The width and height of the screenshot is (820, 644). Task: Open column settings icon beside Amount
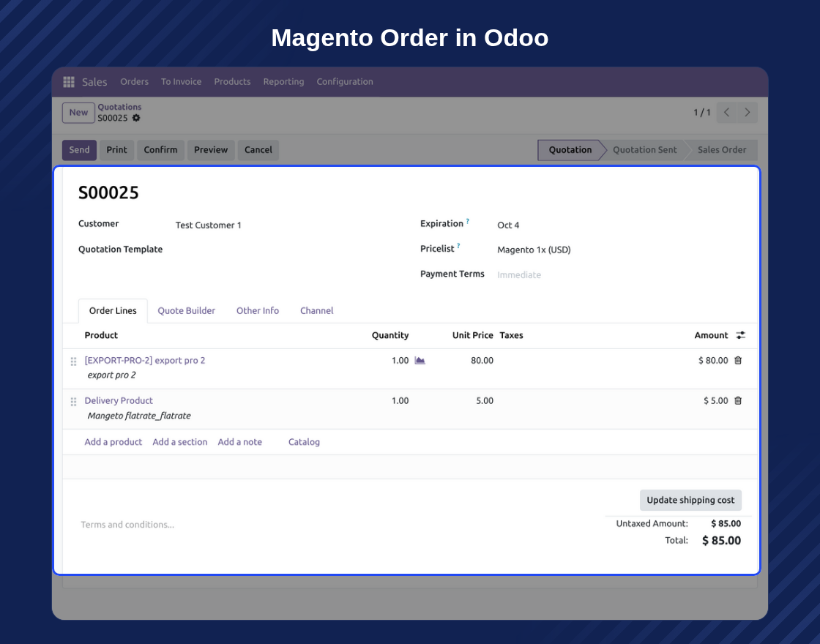740,335
